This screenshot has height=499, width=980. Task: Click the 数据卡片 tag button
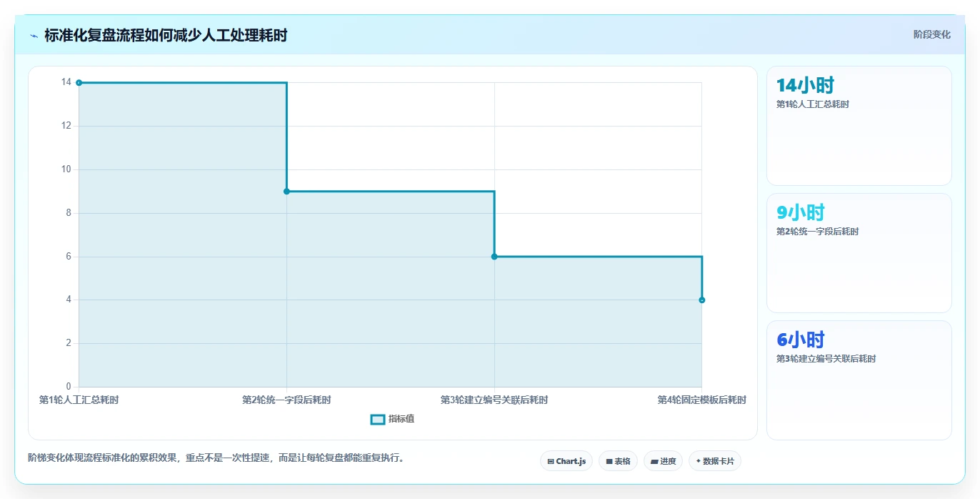[714, 461]
